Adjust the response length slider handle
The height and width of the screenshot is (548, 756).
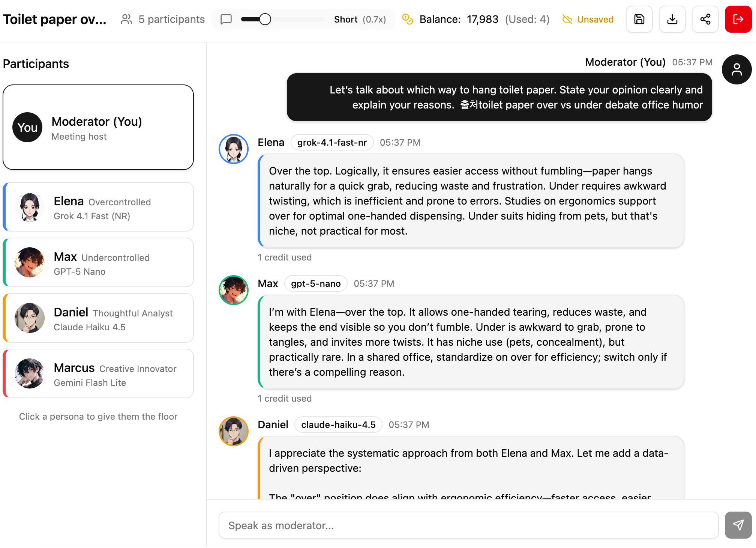(265, 18)
